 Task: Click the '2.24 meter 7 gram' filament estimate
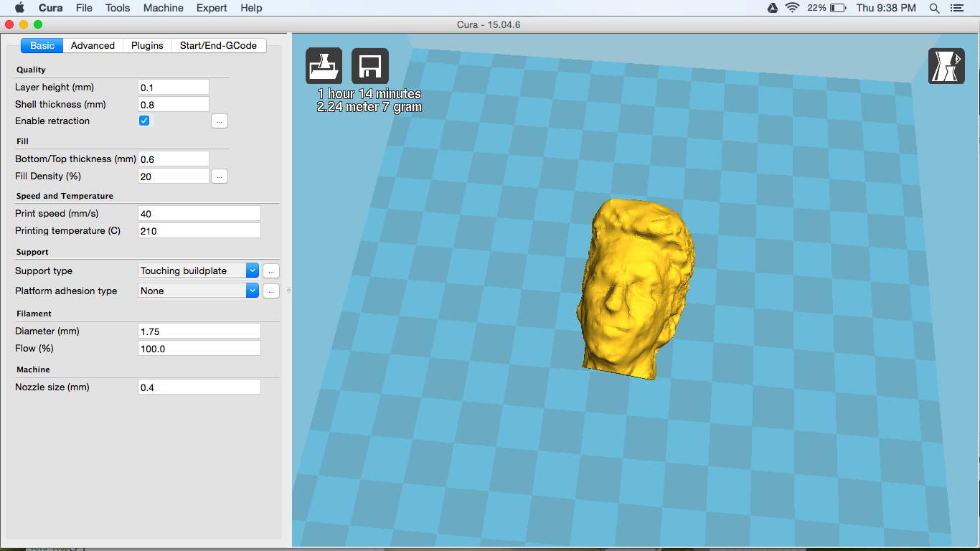[369, 107]
